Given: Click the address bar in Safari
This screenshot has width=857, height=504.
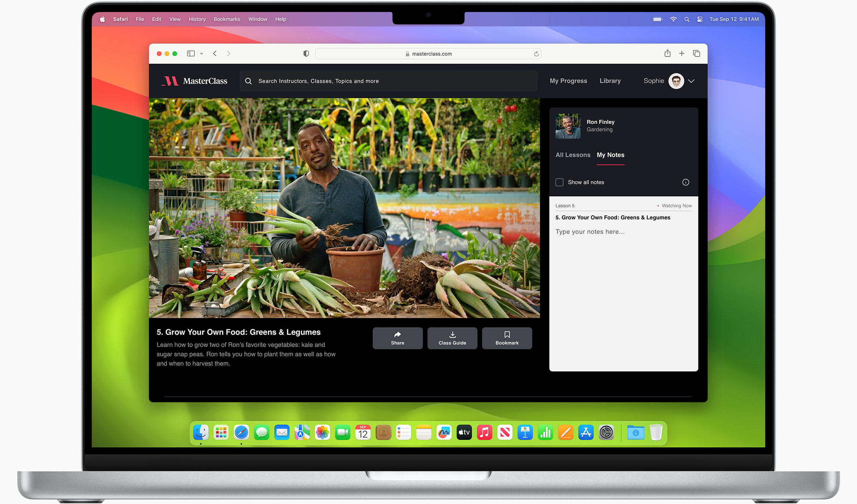Looking at the screenshot, I should (x=428, y=54).
